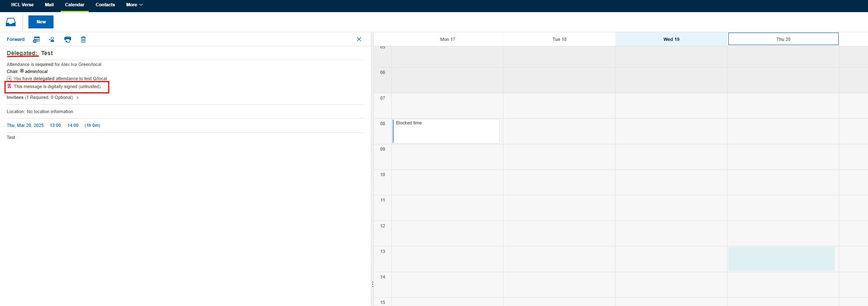Click the 13 hour label
This screenshot has height=306, width=868.
(x=383, y=251)
